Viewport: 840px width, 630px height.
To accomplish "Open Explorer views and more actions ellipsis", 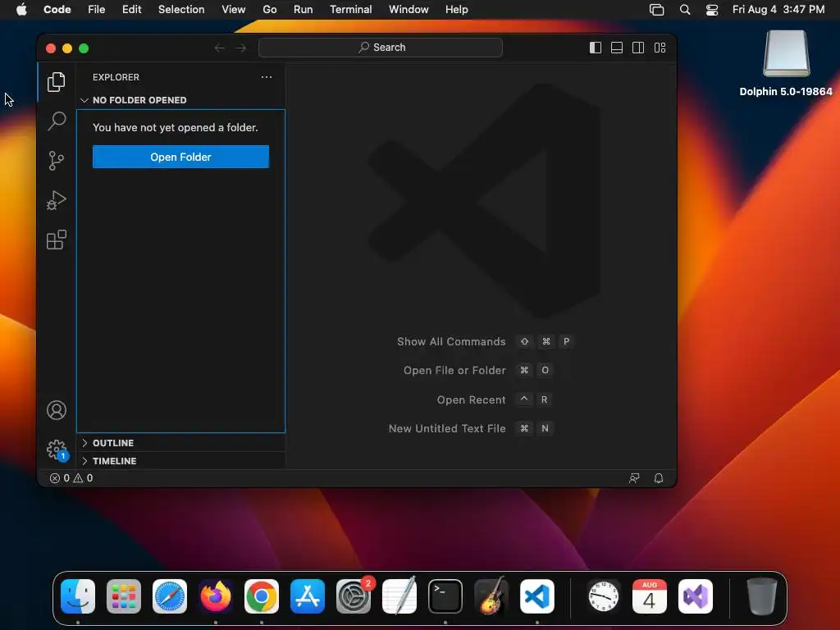I will click(267, 77).
